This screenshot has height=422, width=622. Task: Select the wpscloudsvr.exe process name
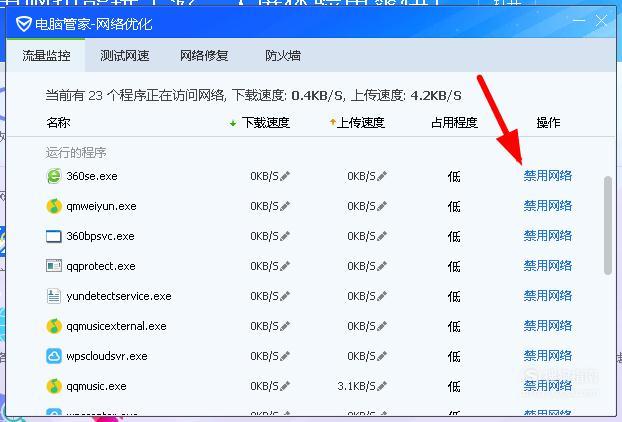107,356
